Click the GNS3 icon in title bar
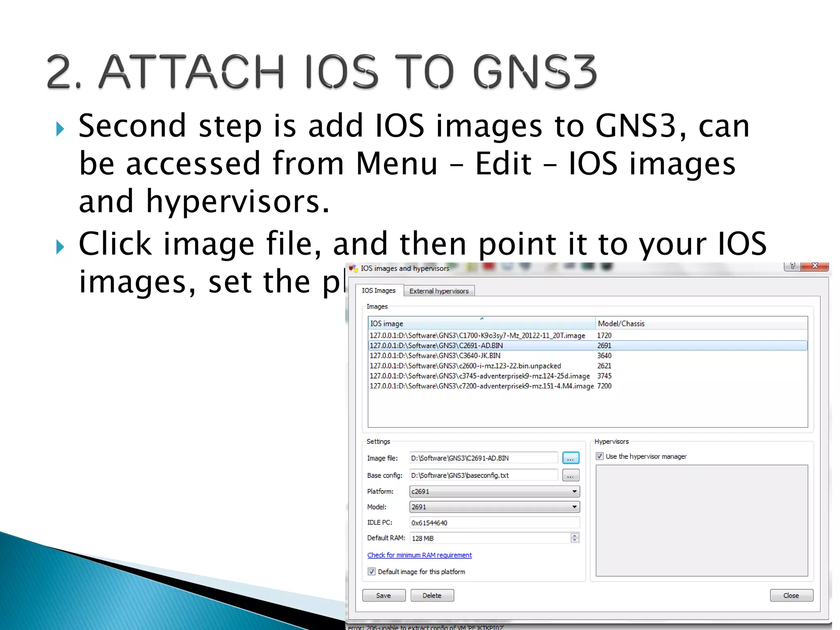The width and height of the screenshot is (840, 630). click(353, 268)
